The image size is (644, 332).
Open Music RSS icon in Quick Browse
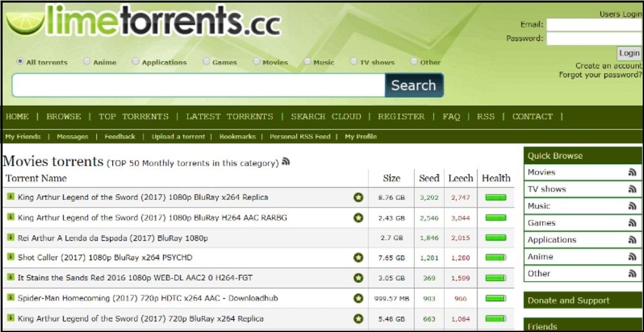pos(632,206)
